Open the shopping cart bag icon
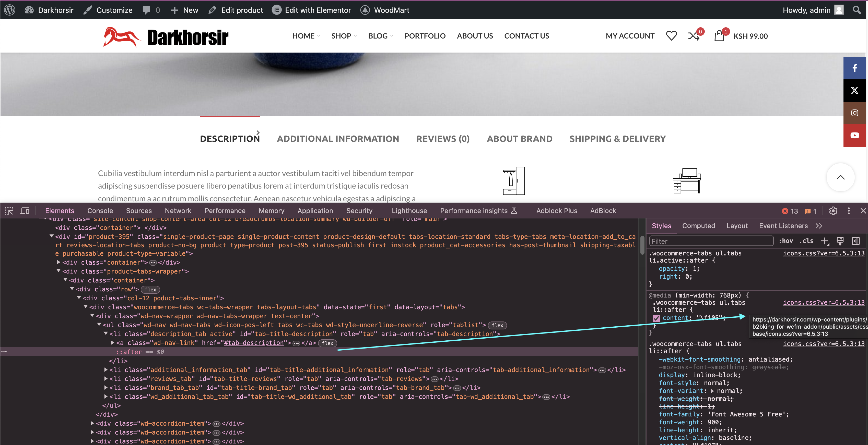The height and width of the screenshot is (445, 868). click(719, 36)
